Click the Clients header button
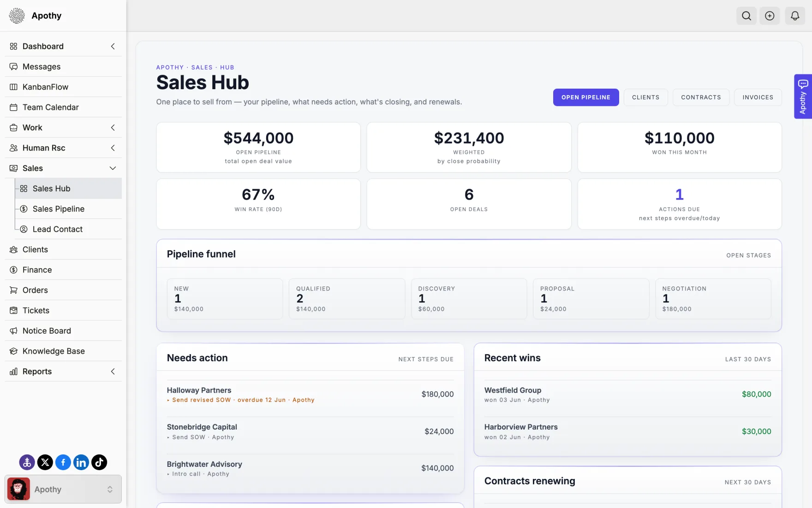812x508 pixels. [x=645, y=97]
